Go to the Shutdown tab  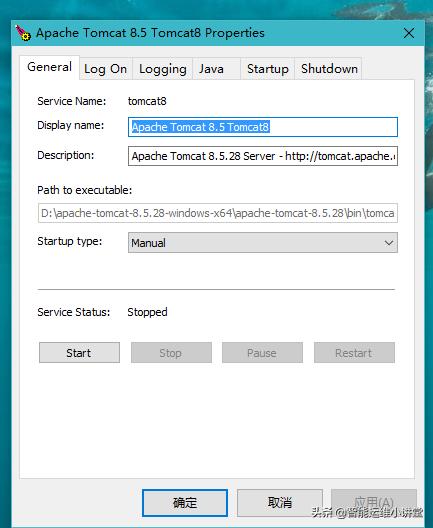328,69
